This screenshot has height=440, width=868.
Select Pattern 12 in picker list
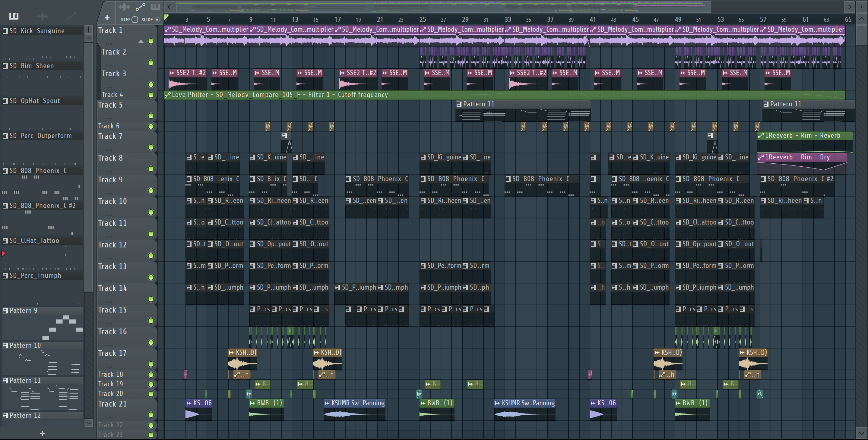click(x=43, y=415)
